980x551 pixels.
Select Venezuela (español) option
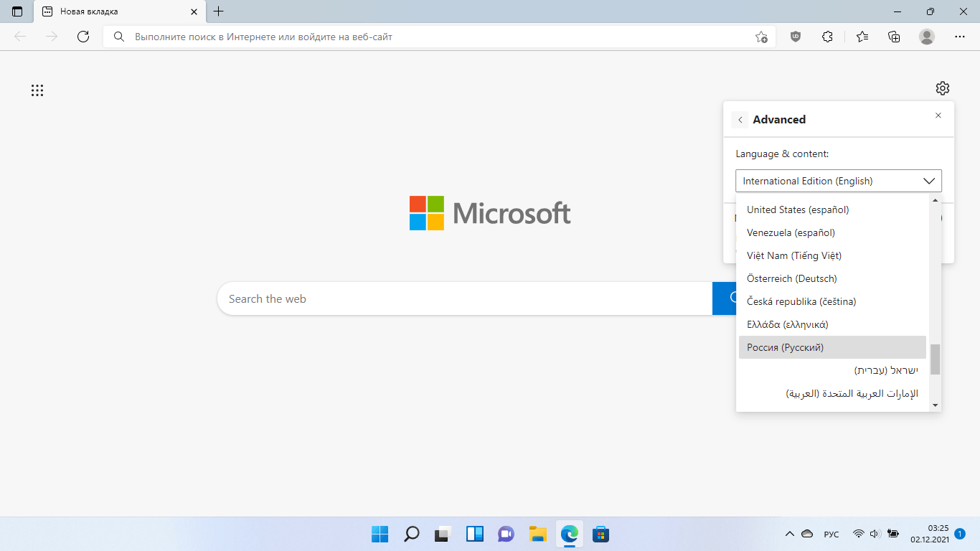(x=832, y=232)
